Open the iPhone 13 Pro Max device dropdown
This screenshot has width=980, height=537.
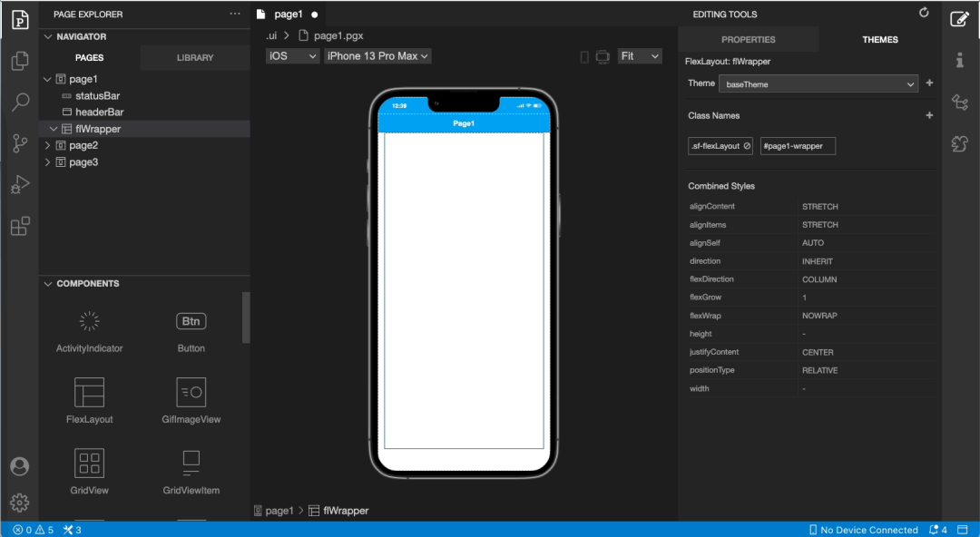[377, 55]
